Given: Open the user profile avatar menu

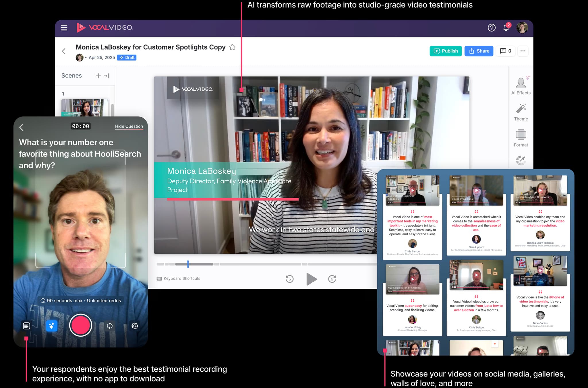Looking at the screenshot, I should tap(522, 28).
